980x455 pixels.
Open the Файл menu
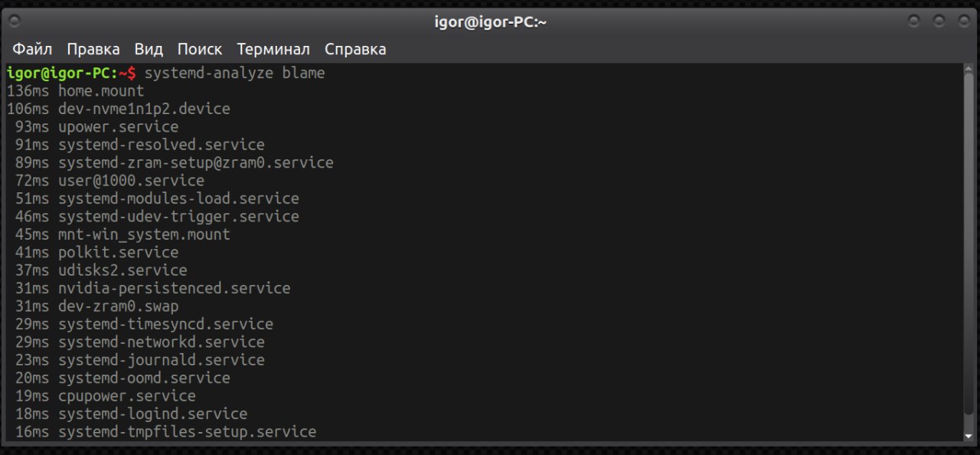[32, 49]
